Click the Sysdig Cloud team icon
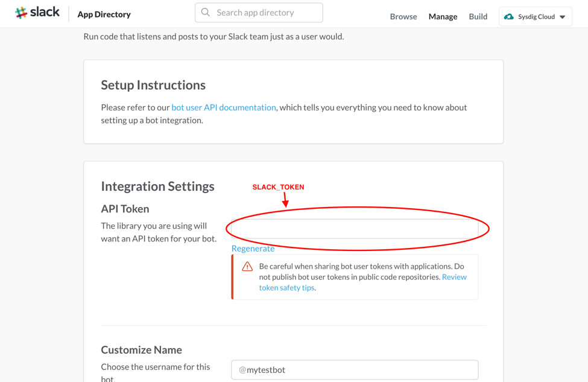The width and height of the screenshot is (588, 382). coord(509,16)
